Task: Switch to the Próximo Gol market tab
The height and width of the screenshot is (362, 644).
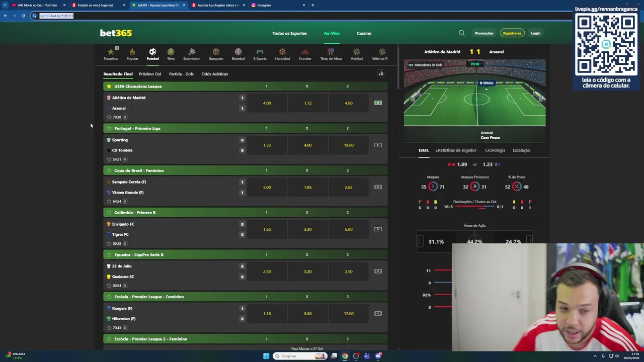Action: coord(150,74)
